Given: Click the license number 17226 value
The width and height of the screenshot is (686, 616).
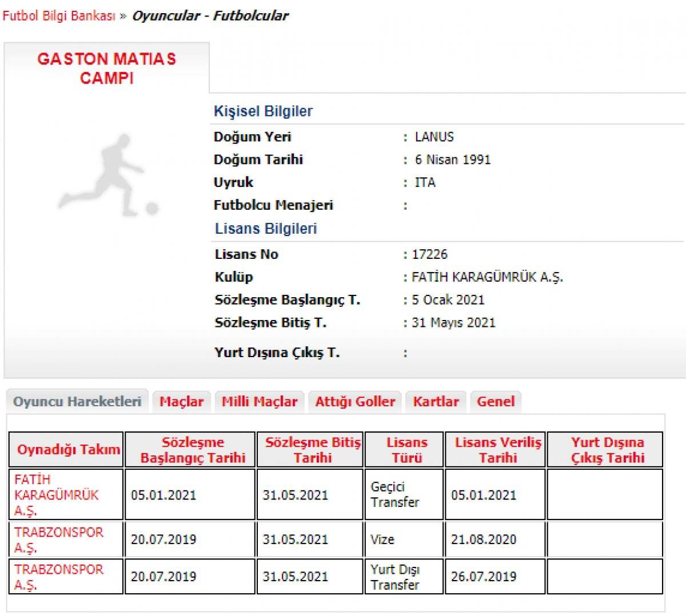Looking at the screenshot, I should 429,254.
